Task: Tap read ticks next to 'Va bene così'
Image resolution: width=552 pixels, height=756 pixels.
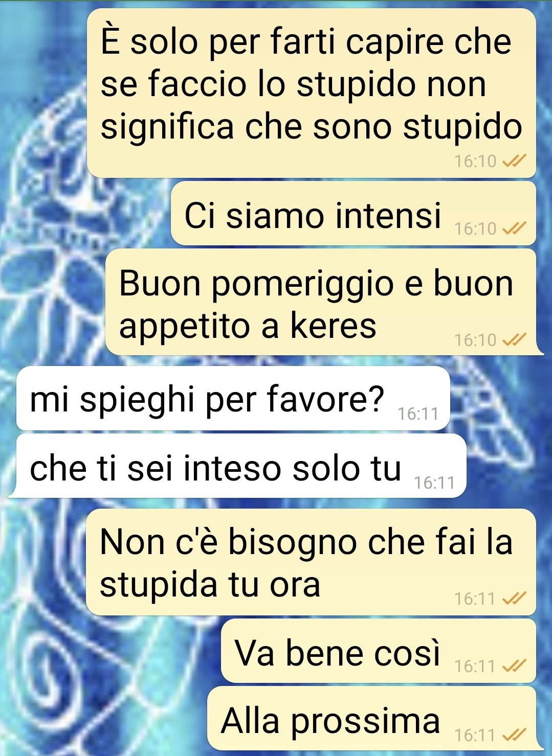Action: 514,666
